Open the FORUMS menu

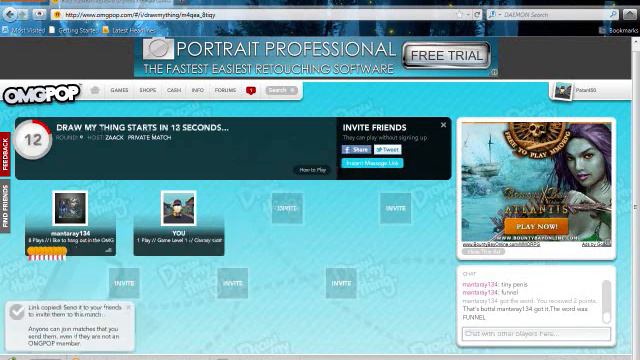pyautogui.click(x=225, y=90)
